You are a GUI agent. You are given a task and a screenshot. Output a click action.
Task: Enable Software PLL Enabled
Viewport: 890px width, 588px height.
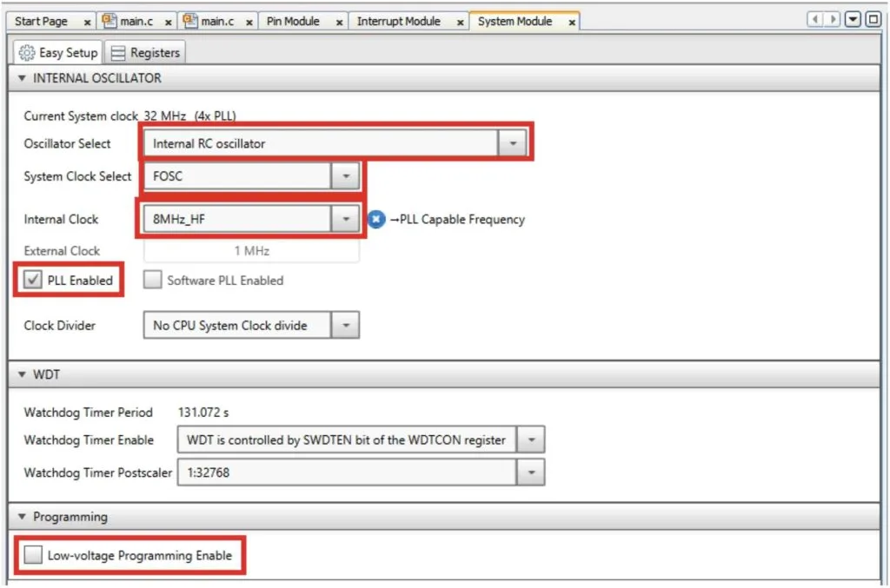pos(153,280)
